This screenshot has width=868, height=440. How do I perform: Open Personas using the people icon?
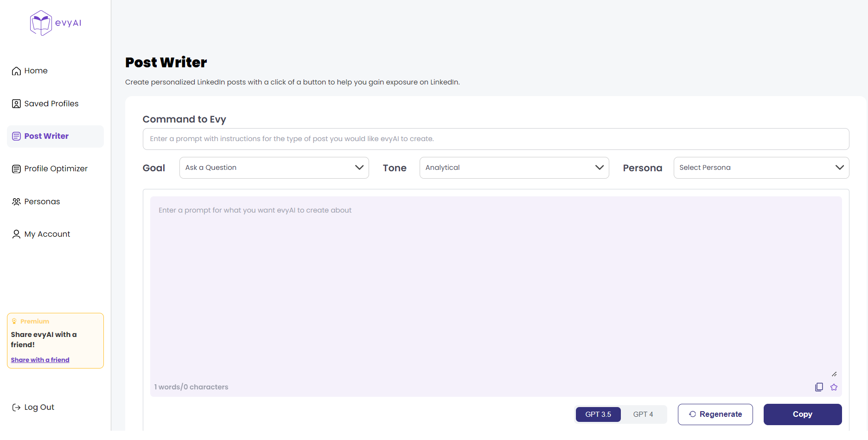pos(16,201)
